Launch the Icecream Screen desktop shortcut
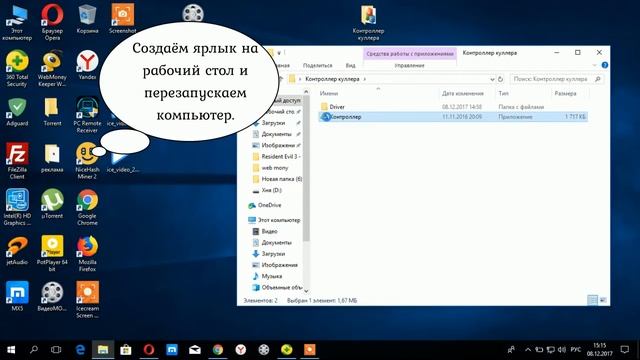The width and height of the screenshot is (640, 360). click(87, 300)
